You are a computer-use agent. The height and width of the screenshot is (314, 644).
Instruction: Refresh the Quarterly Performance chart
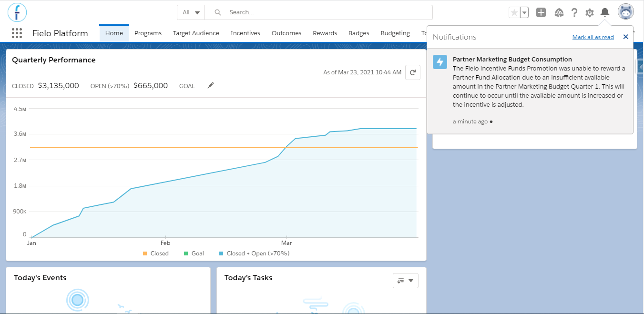pos(413,72)
